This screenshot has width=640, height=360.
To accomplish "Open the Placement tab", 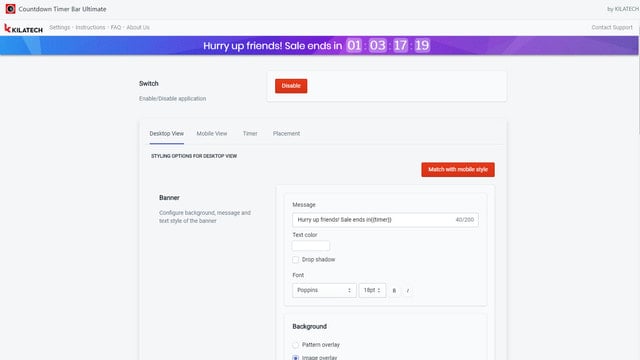I will pyautogui.click(x=286, y=133).
